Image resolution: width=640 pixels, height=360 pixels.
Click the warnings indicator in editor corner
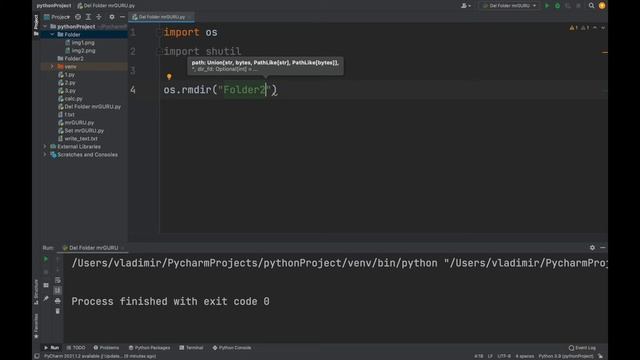(579, 28)
